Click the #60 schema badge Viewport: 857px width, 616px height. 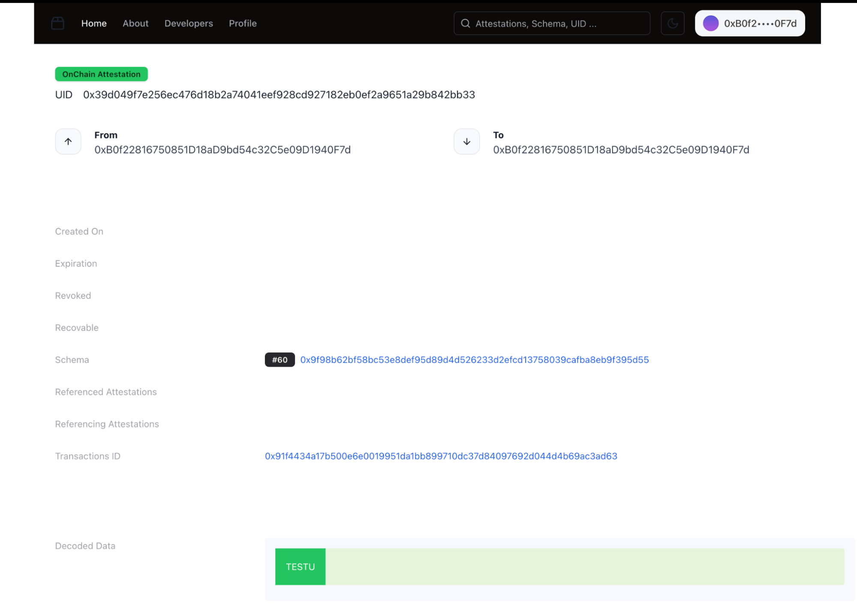tap(280, 360)
